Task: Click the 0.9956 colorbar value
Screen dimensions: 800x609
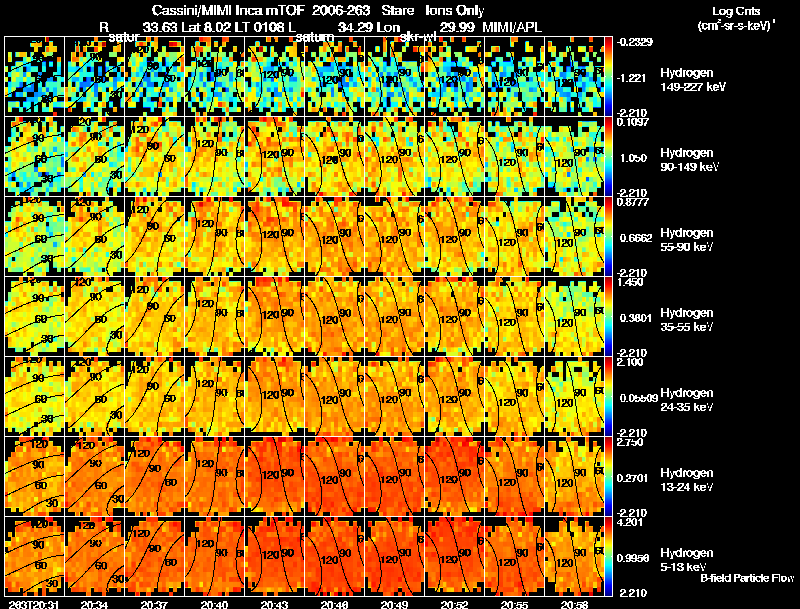Action: (x=633, y=559)
